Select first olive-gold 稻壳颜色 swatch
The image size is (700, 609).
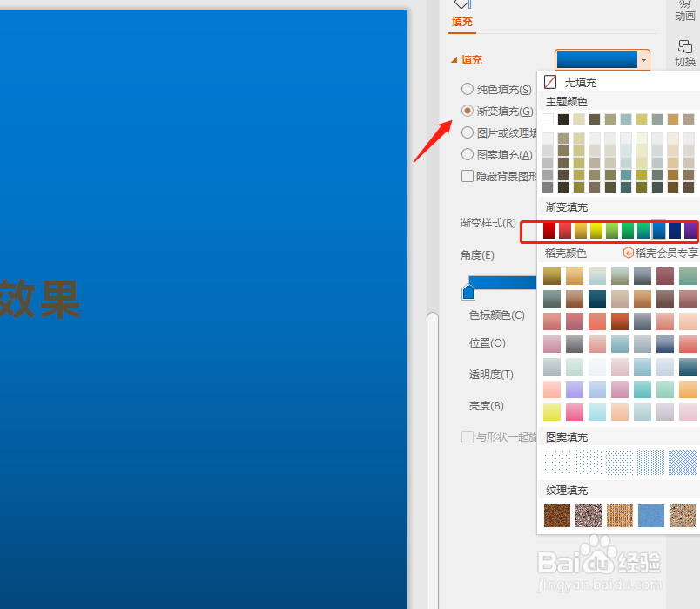click(552, 276)
